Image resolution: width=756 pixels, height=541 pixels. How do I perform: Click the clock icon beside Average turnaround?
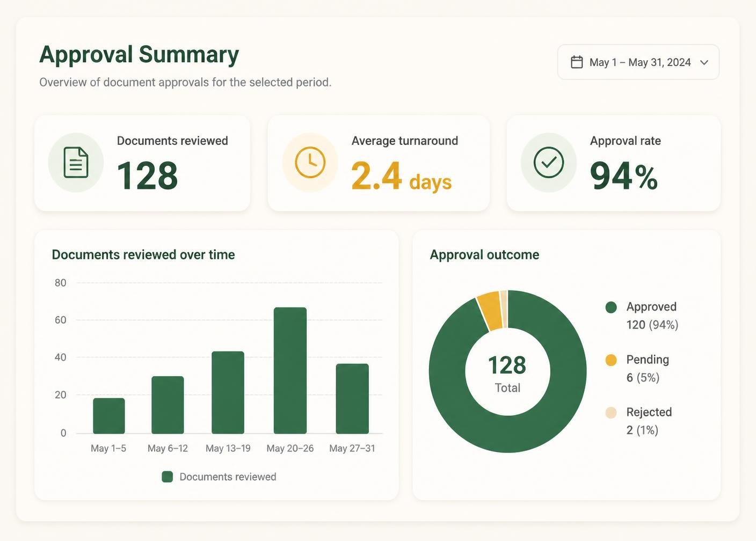310,162
